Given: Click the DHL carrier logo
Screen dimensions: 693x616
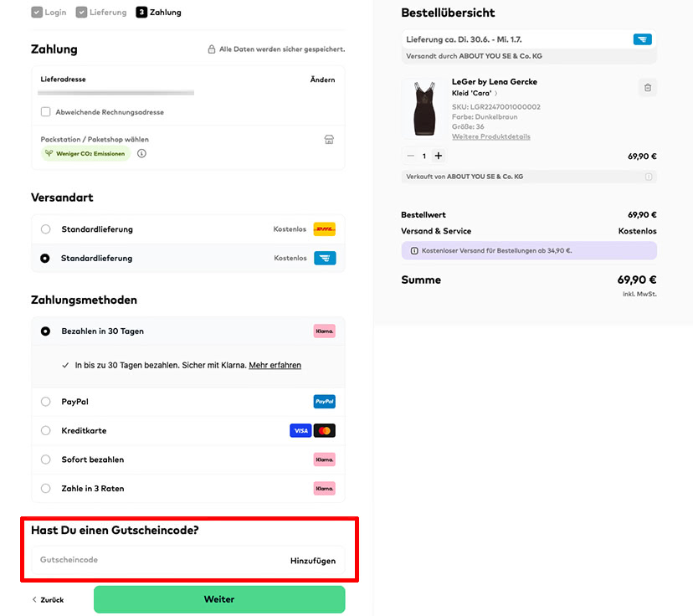Looking at the screenshot, I should pyautogui.click(x=325, y=228).
